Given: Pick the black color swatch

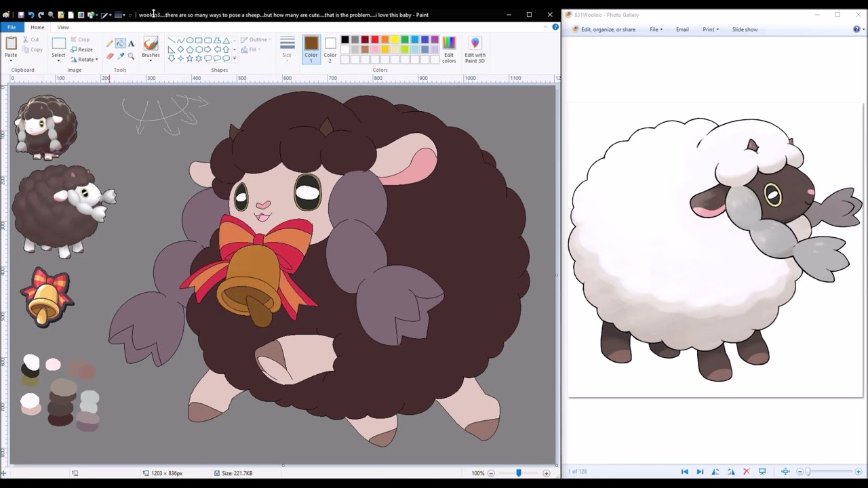Looking at the screenshot, I should click(x=344, y=39).
